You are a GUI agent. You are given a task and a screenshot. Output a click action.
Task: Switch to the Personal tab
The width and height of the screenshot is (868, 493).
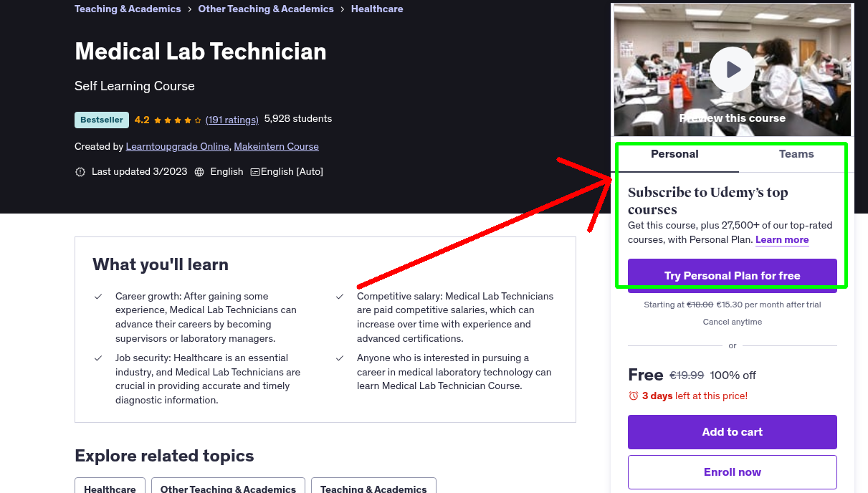click(674, 154)
